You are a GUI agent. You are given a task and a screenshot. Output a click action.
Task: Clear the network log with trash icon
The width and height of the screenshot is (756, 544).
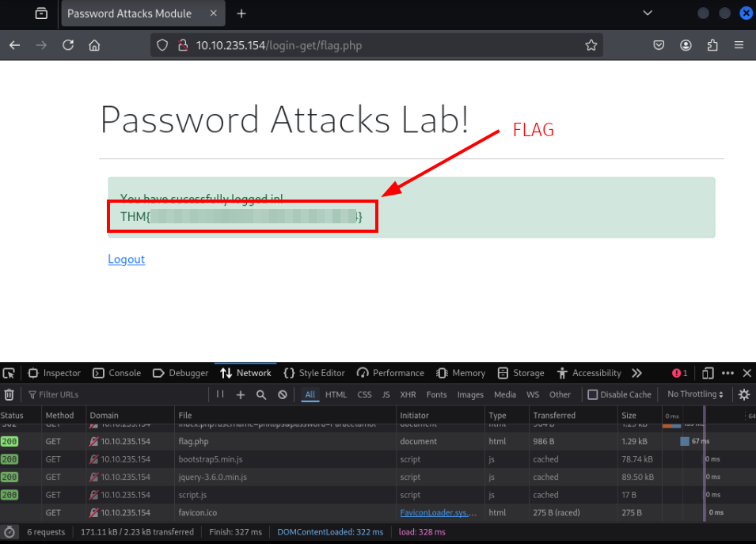coord(9,394)
